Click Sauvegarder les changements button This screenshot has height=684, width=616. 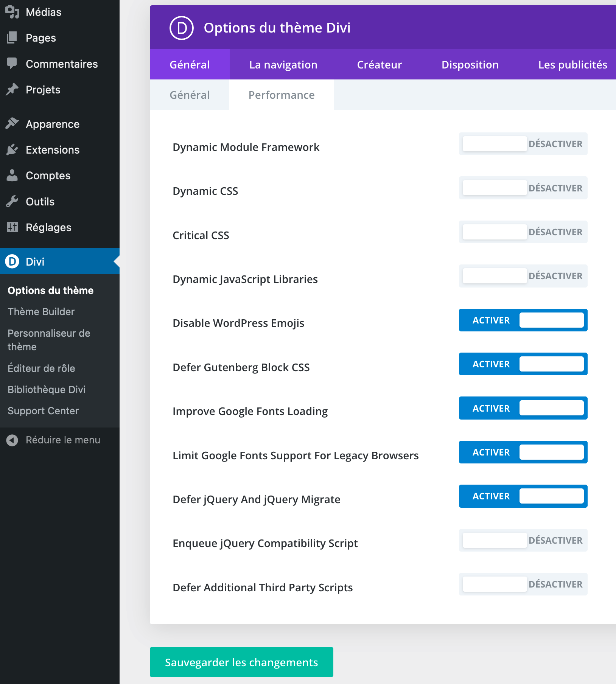[241, 662]
